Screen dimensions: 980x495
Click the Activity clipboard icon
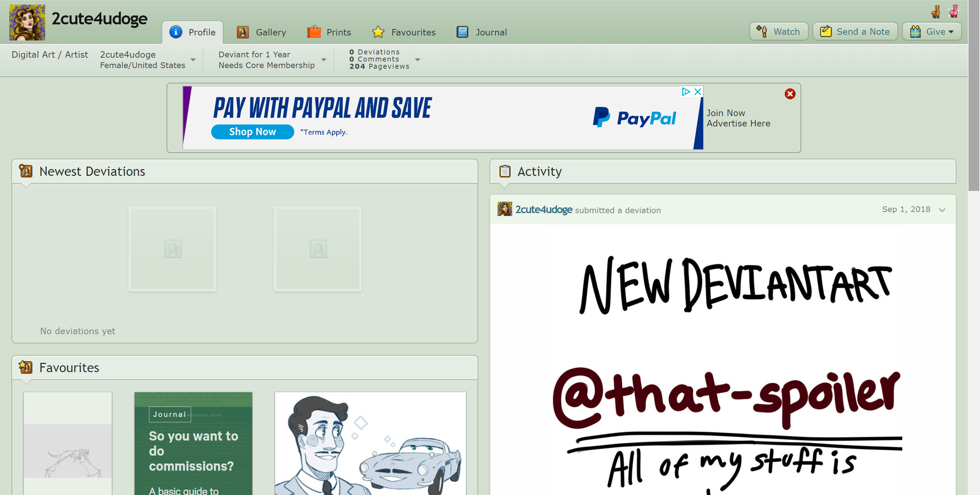pos(505,171)
